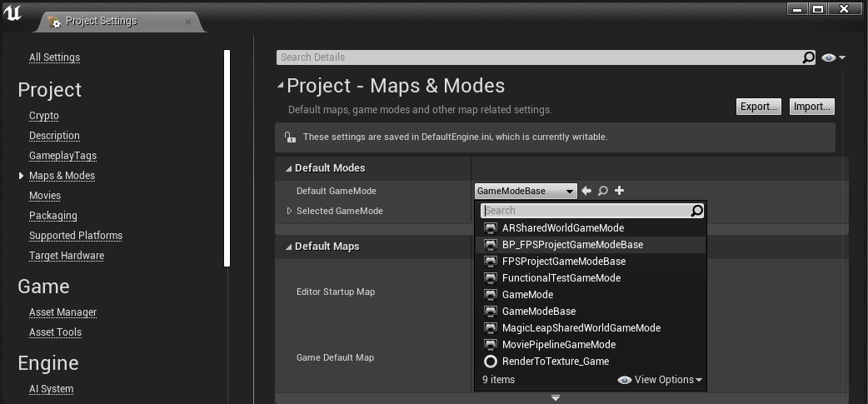This screenshot has width=868, height=404.
Task: Open Asset Manager settings
Action: (62, 312)
